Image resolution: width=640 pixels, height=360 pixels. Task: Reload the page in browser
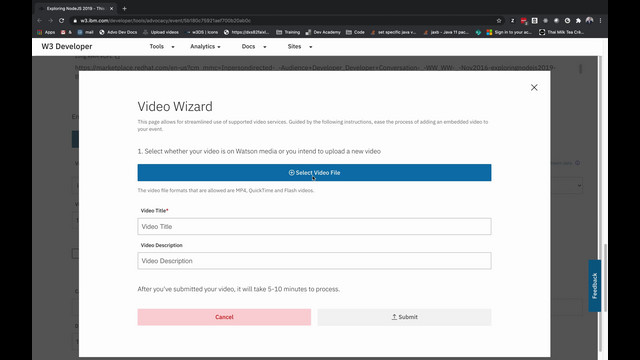(61, 20)
